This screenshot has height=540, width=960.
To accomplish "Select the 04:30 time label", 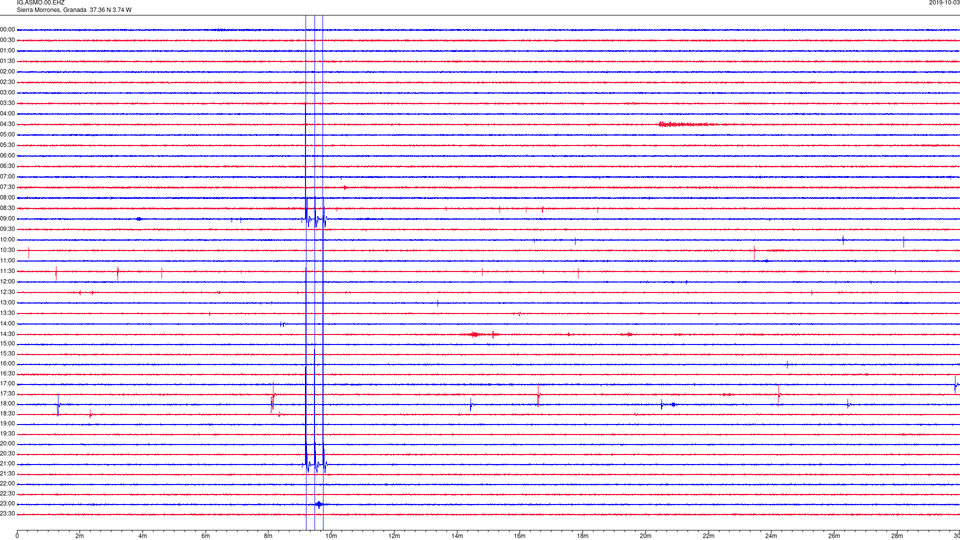I will [8, 124].
